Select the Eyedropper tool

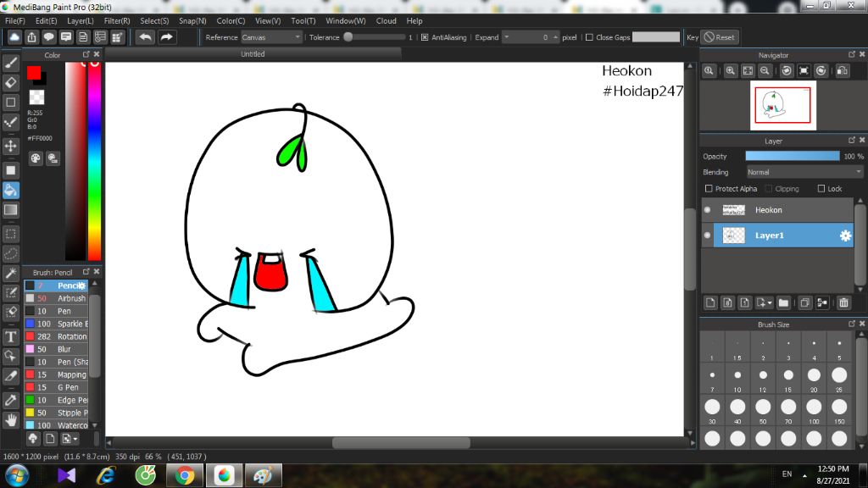10,400
